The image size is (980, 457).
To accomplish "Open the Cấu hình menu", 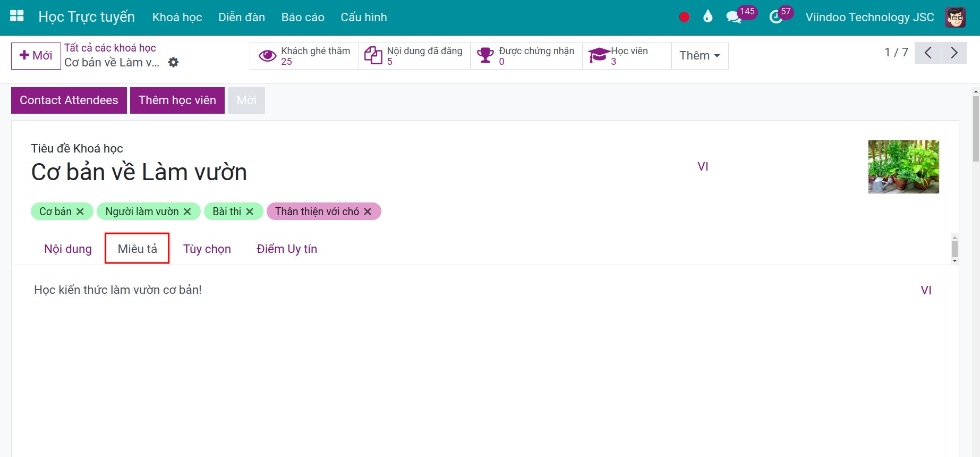I will pyautogui.click(x=364, y=17).
